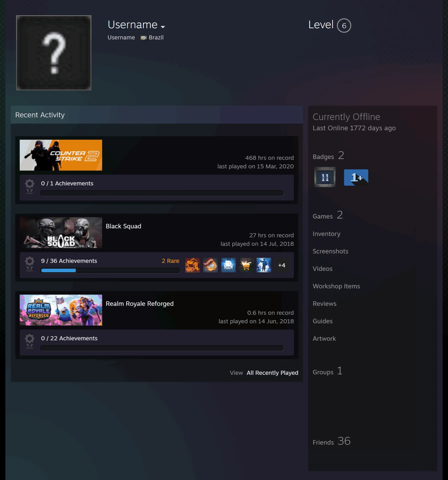
Task: Click achievement ribbon icon for Black Squad
Action: tap(30, 264)
